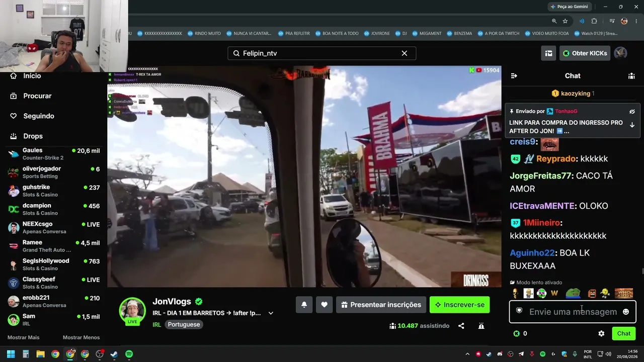
Task: Click Mostrar Menos in the sidebar
Action: coord(81,337)
